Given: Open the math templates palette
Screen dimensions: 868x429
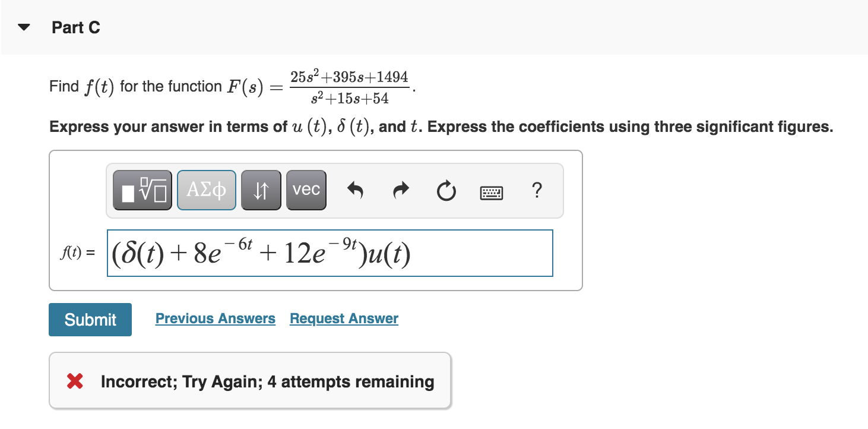Looking at the screenshot, I should coord(142,190).
